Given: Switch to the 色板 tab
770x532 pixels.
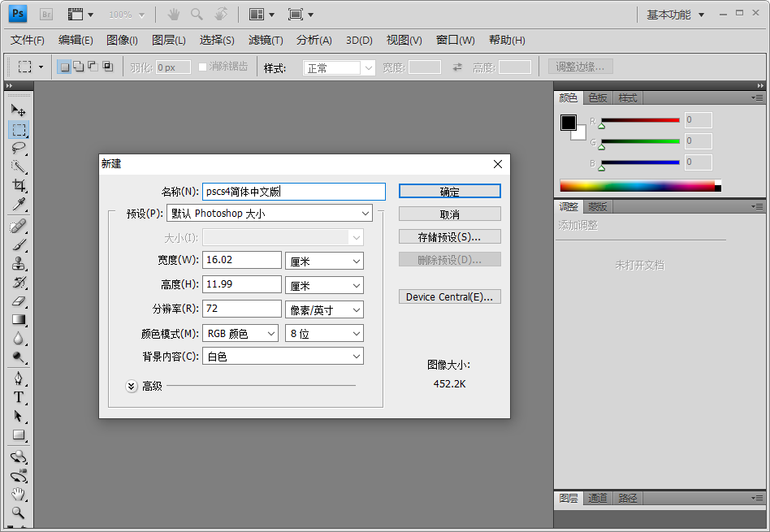Looking at the screenshot, I should pyautogui.click(x=598, y=98).
